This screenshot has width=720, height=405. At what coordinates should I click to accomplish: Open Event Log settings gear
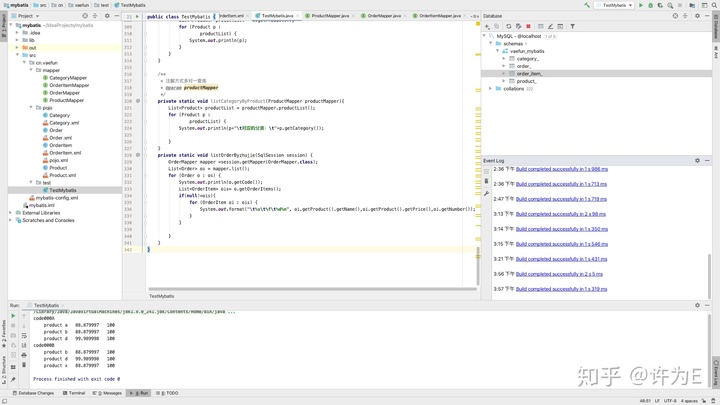click(697, 160)
